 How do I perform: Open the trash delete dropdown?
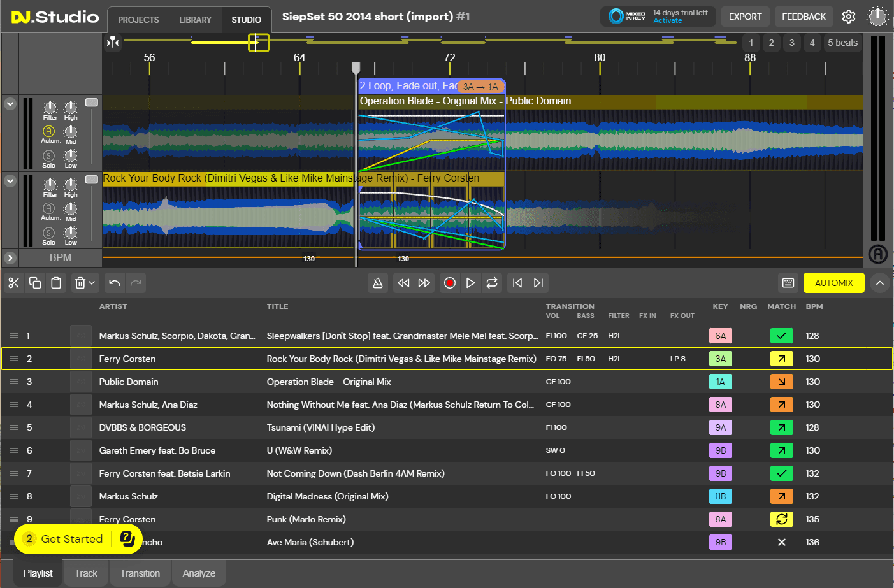85,283
